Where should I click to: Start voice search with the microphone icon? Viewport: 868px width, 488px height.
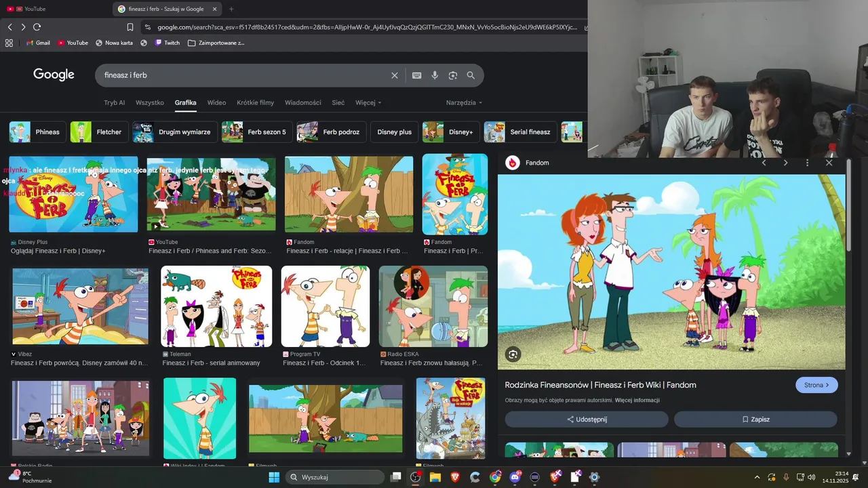pyautogui.click(x=435, y=75)
